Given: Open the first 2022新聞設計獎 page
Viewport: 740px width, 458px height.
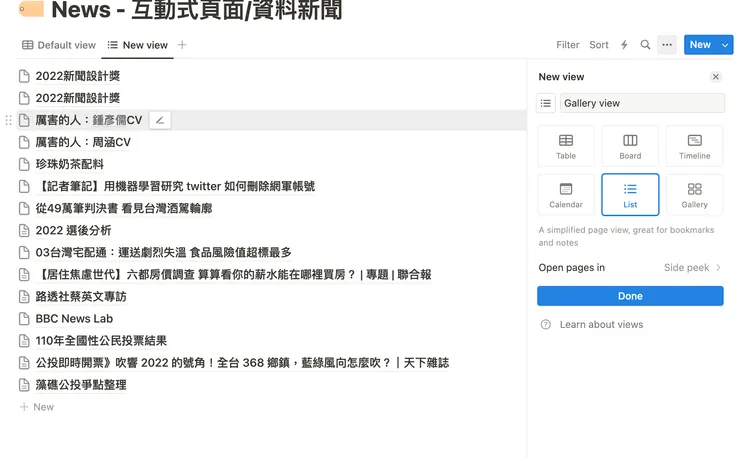Looking at the screenshot, I should (78, 76).
